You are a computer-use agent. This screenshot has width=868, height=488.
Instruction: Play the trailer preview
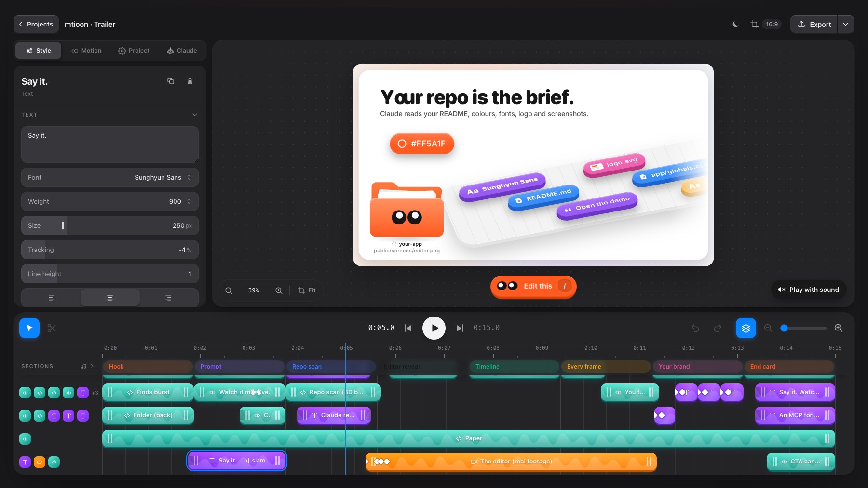coord(434,328)
